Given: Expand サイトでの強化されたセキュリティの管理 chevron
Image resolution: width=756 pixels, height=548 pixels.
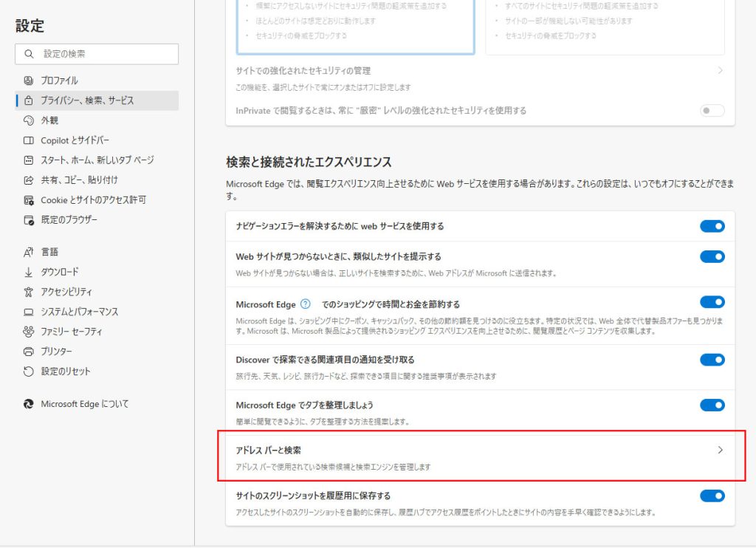Looking at the screenshot, I should tap(720, 70).
